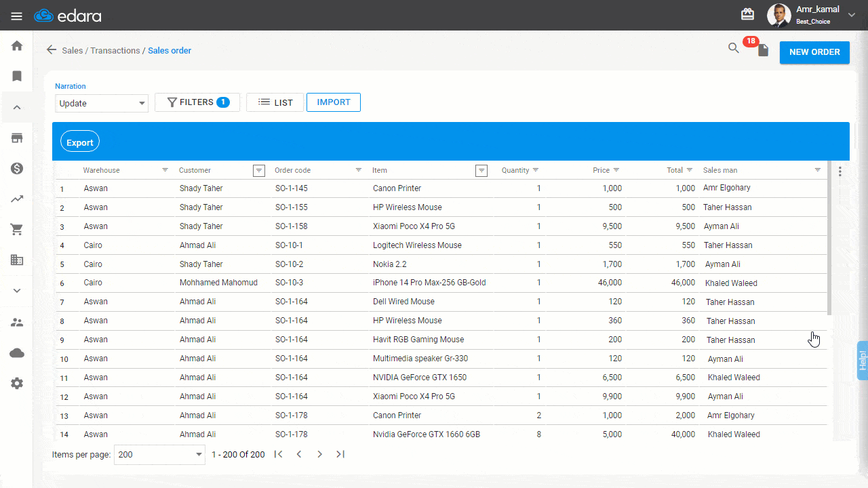This screenshot has height=488, width=868.
Task: Sort by the Warehouse column header
Action: (101, 171)
